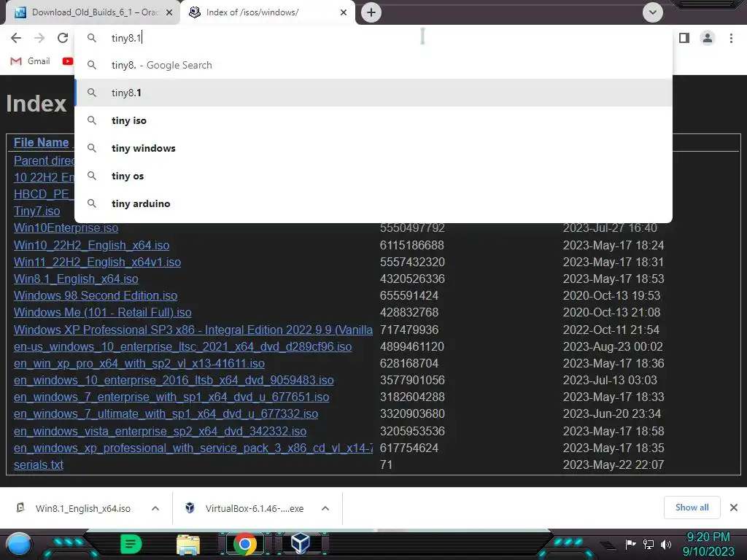
Task: Click the Action Center flag tray icon
Action: click(631, 544)
